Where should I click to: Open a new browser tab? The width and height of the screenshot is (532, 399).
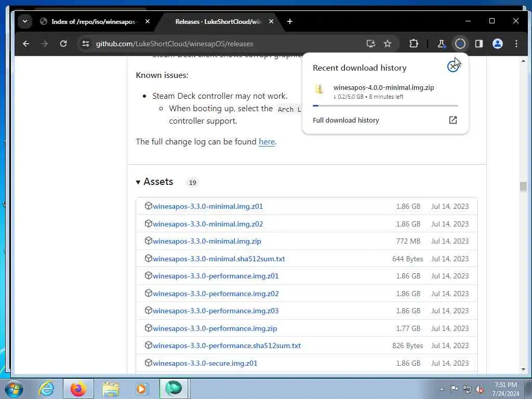pyautogui.click(x=290, y=21)
